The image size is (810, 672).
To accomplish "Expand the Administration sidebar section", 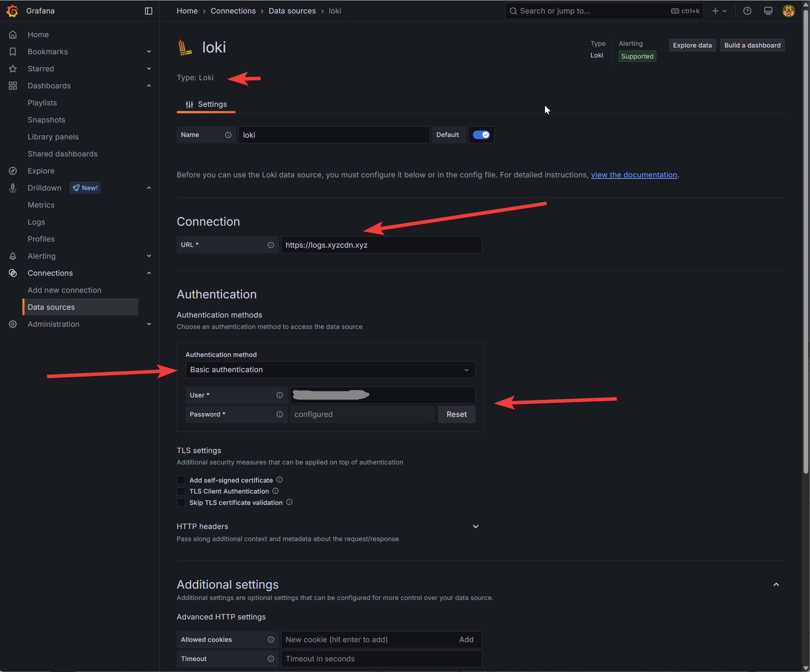I will click(x=149, y=324).
